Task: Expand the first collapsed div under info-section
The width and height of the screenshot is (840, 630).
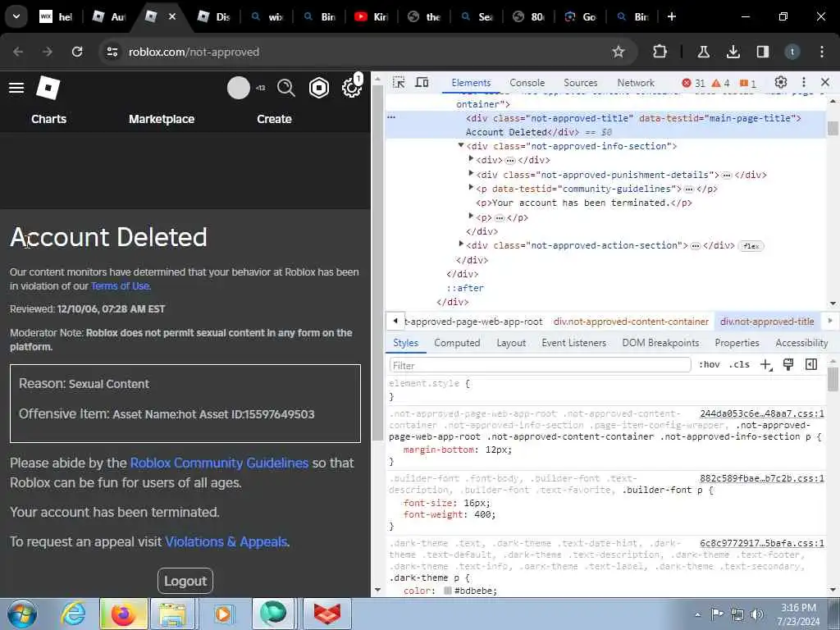Action: (471, 158)
